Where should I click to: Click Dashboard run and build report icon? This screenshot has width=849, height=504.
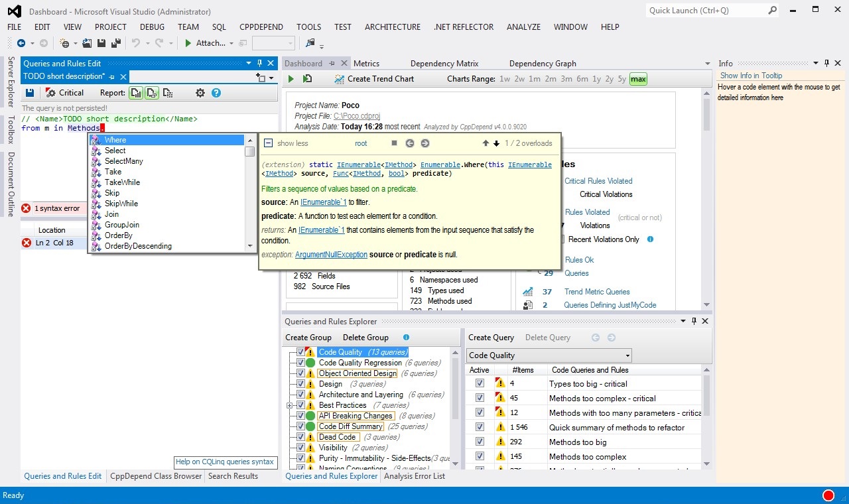(x=308, y=79)
